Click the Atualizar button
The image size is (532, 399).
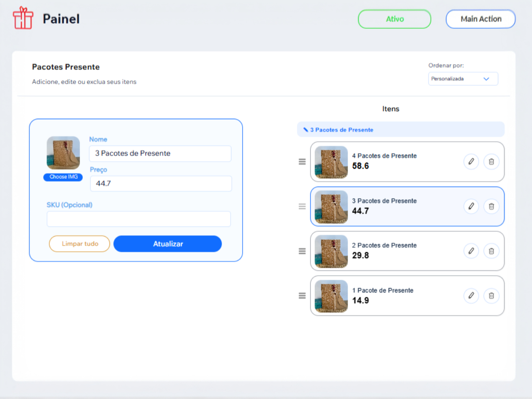point(168,244)
